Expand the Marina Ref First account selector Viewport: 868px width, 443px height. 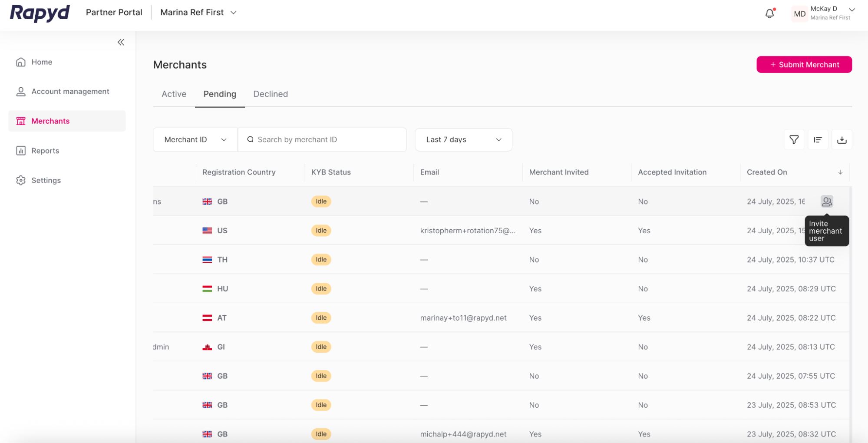pos(198,12)
